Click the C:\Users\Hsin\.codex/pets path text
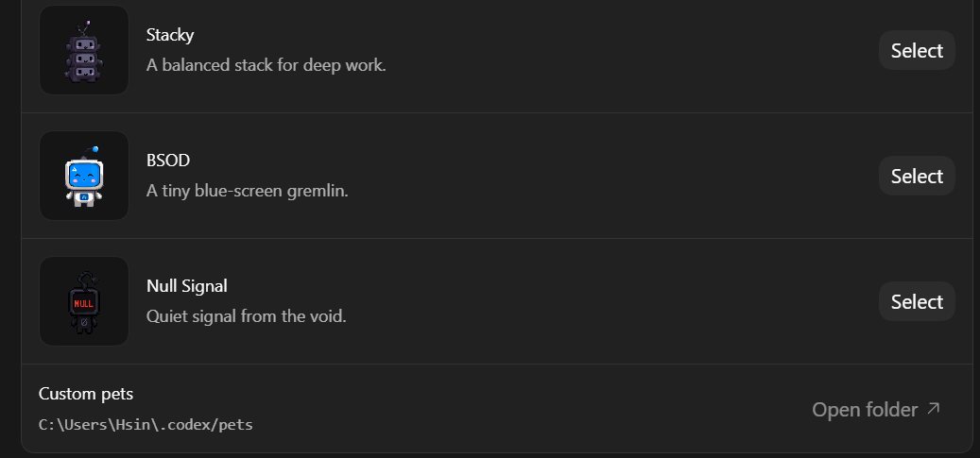The height and width of the screenshot is (458, 980). tap(146, 425)
